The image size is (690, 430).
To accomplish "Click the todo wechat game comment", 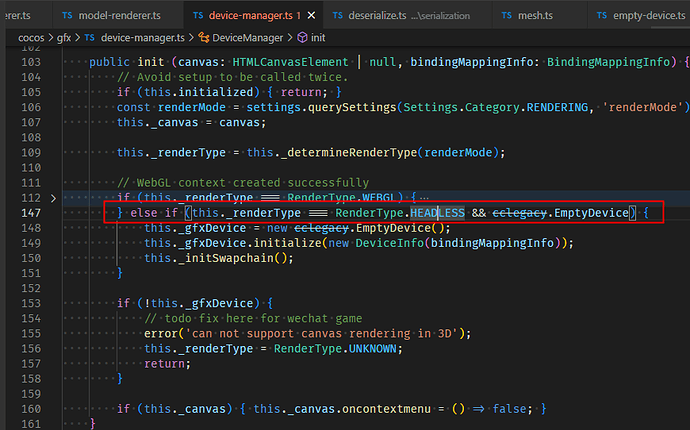I will [253, 318].
